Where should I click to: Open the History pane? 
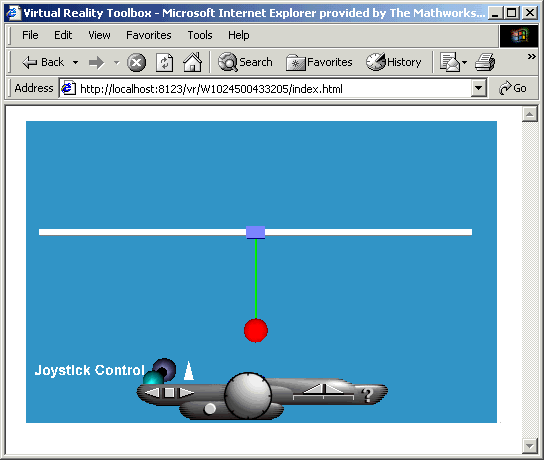394,62
